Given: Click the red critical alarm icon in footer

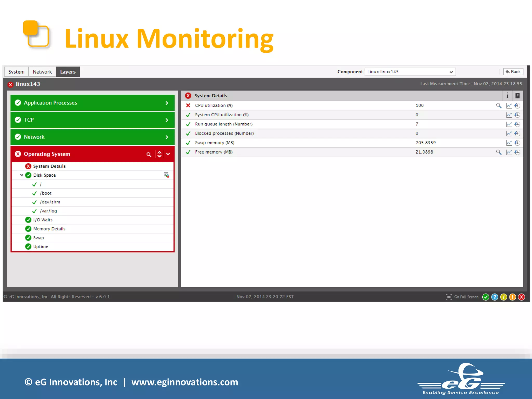Looking at the screenshot, I should (521, 297).
